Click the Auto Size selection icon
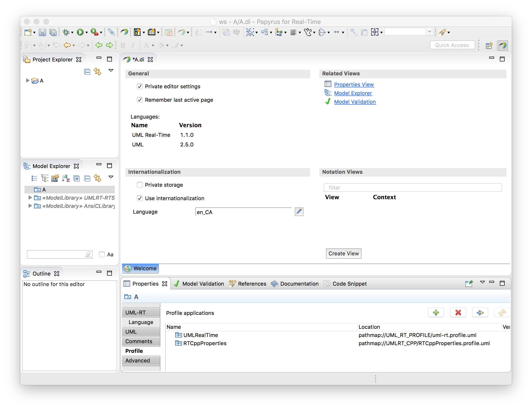 pos(375,32)
